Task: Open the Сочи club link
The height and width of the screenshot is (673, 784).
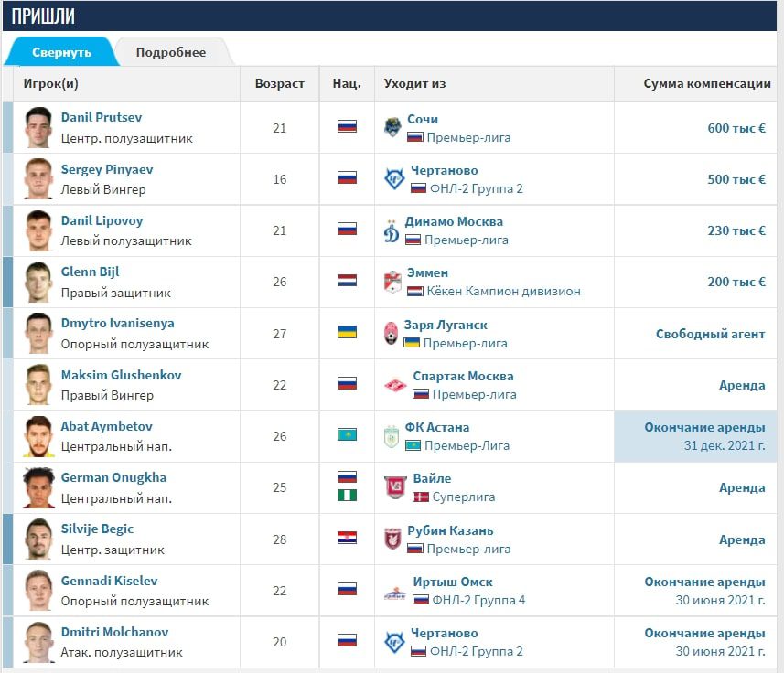Action: [x=423, y=119]
